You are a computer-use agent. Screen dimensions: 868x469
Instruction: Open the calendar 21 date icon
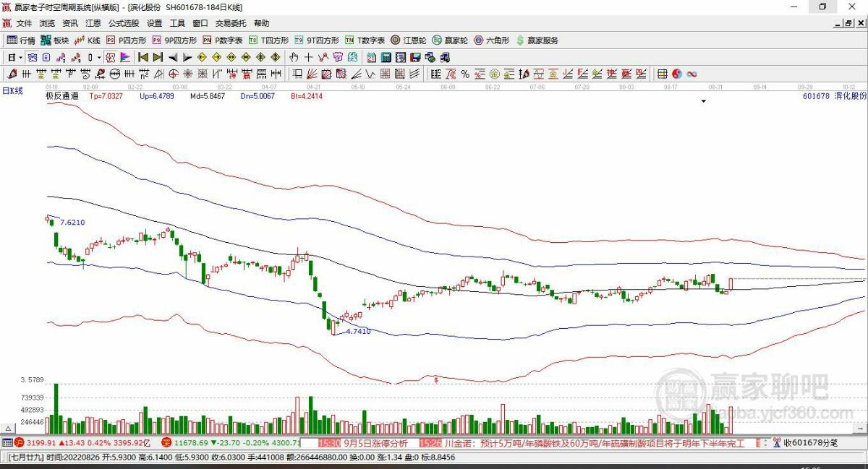coord(371,57)
